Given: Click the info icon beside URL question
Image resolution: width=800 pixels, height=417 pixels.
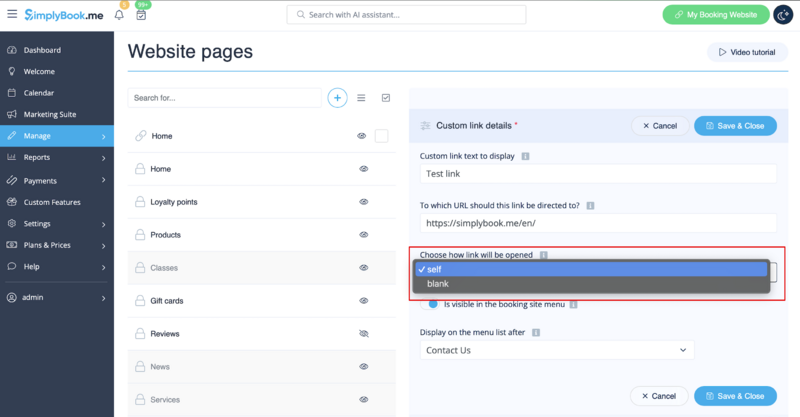Looking at the screenshot, I should click(590, 206).
